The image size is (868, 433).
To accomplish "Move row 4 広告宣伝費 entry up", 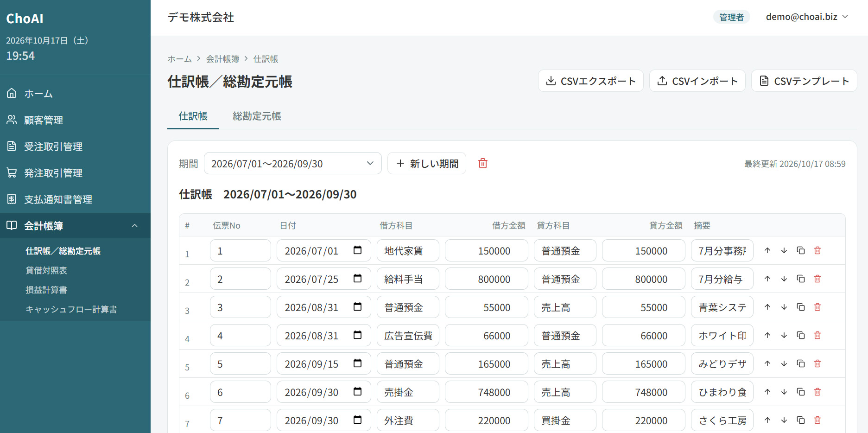I will pyautogui.click(x=767, y=335).
